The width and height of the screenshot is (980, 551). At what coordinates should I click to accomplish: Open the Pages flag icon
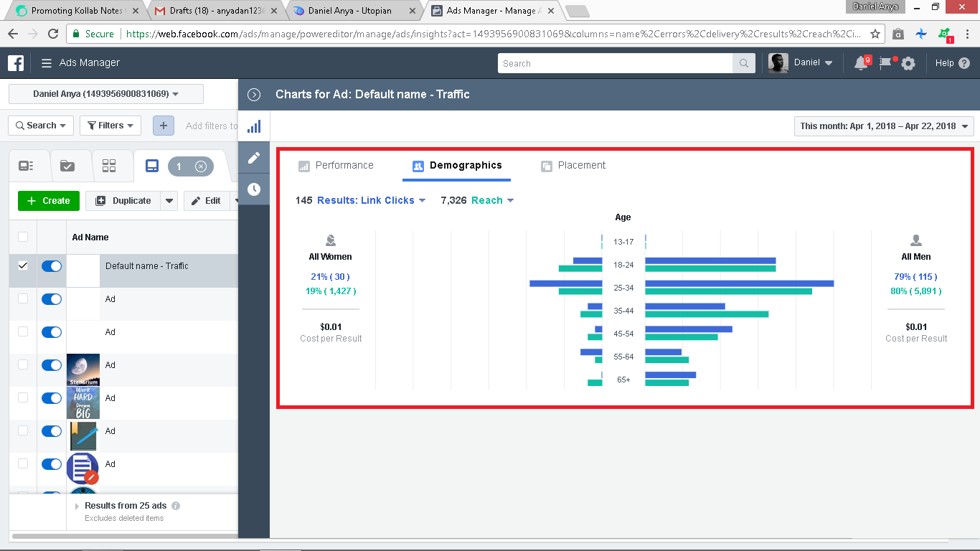click(887, 63)
